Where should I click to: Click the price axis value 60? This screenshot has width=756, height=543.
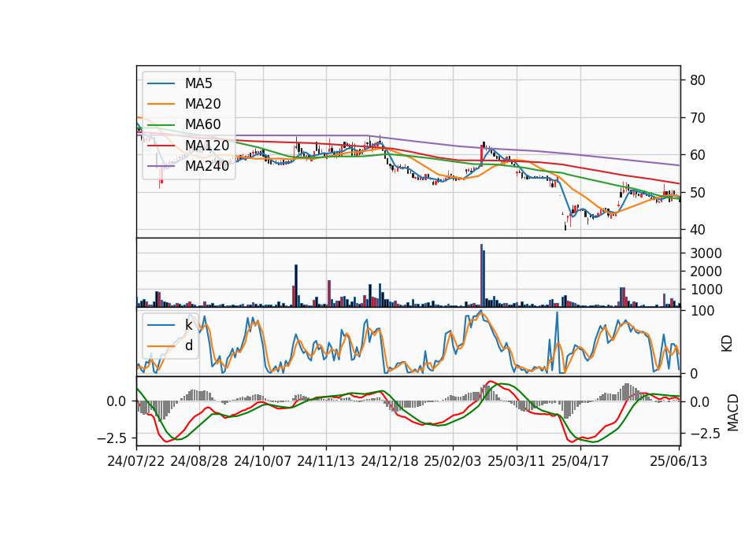coord(698,155)
